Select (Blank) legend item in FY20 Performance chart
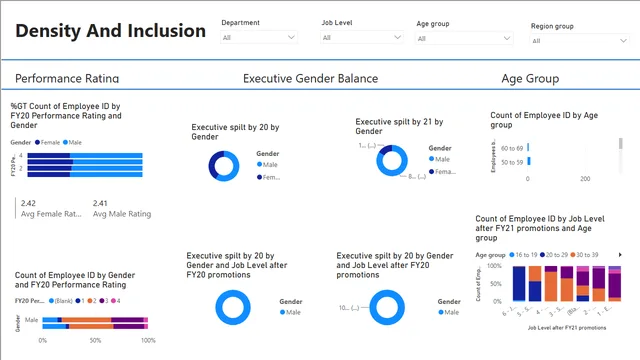 pyautogui.click(x=61, y=301)
